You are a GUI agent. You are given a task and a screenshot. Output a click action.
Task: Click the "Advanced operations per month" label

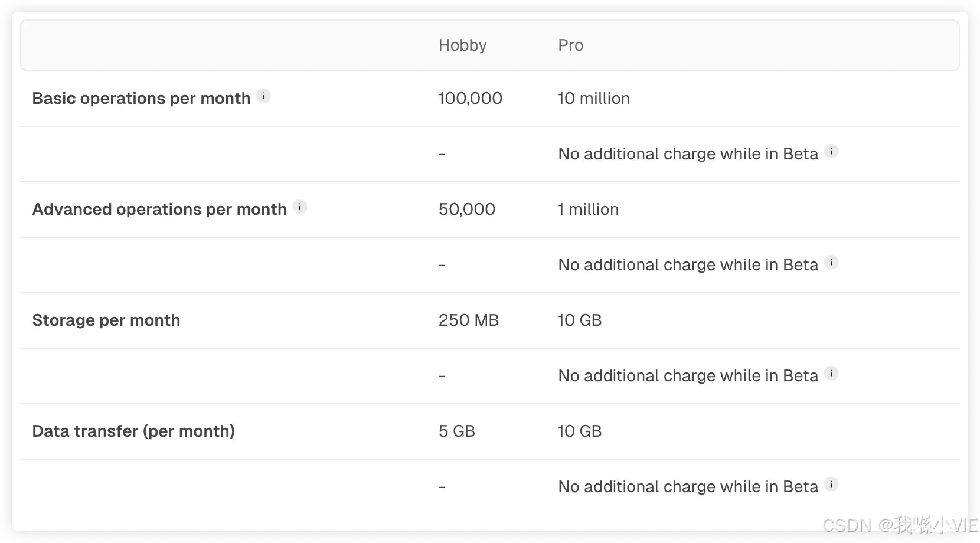(x=159, y=209)
